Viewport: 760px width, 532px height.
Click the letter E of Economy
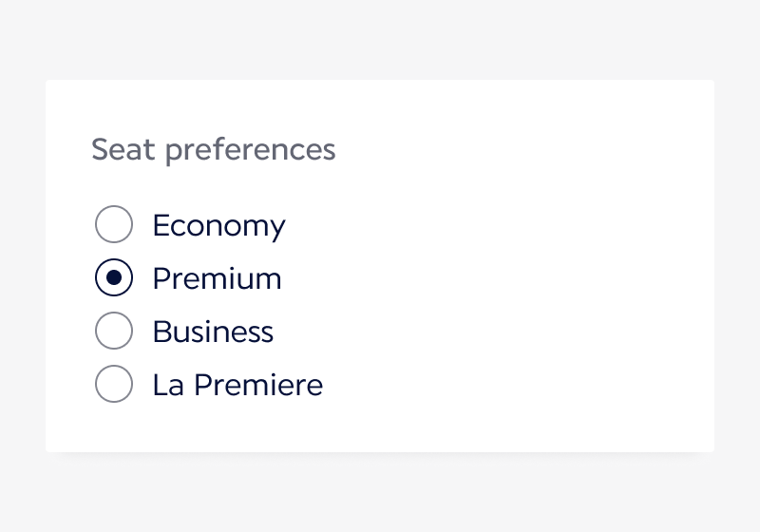(x=161, y=226)
